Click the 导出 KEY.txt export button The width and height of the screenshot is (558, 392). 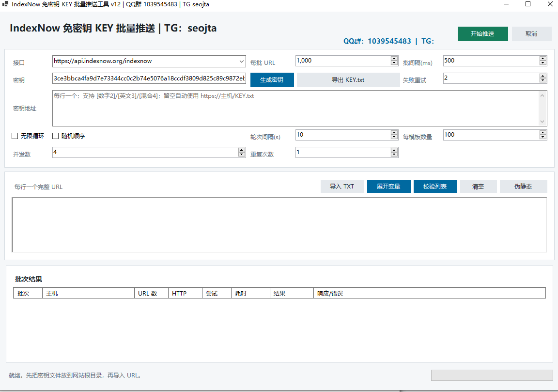coord(348,80)
